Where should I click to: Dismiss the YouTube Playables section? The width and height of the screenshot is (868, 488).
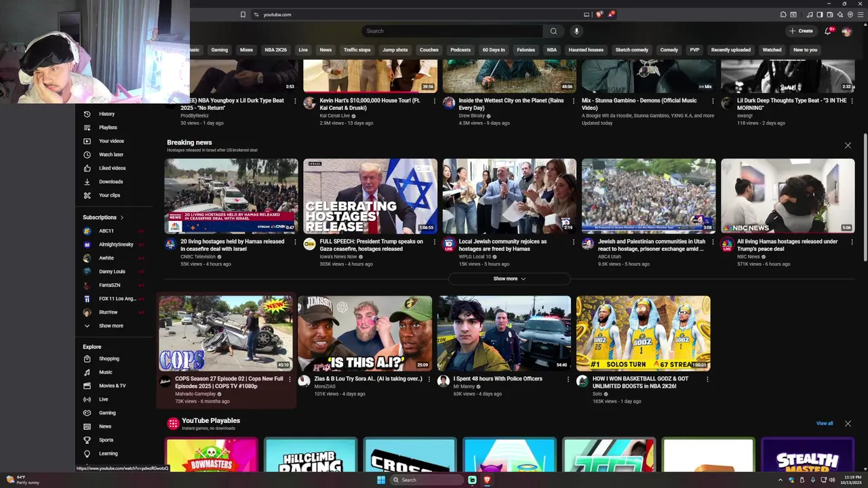tap(848, 424)
